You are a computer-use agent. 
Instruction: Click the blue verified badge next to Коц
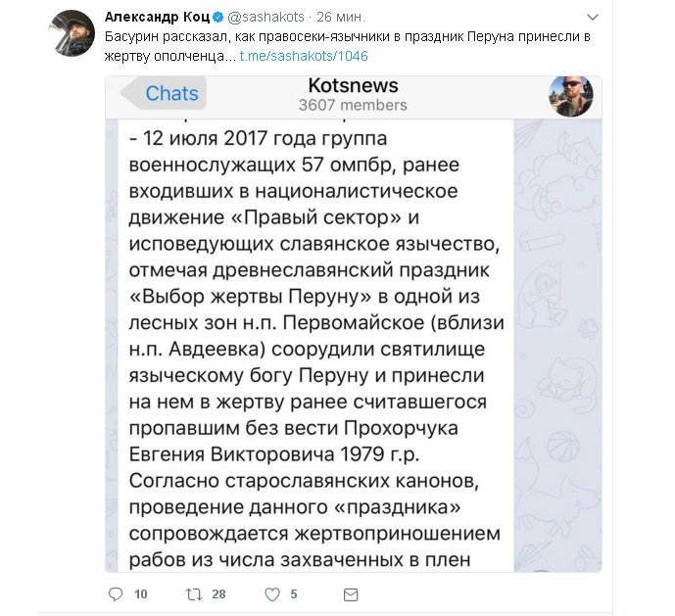pyautogui.click(x=218, y=18)
